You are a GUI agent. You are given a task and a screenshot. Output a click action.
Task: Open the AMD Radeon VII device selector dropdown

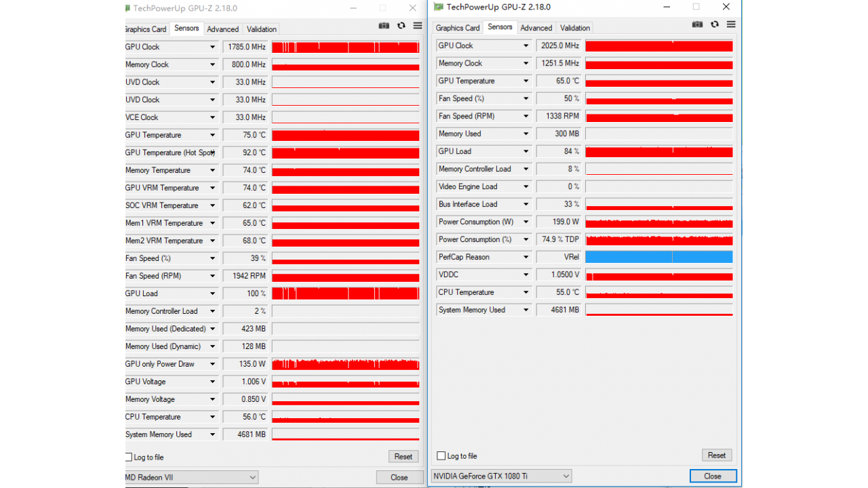click(x=192, y=477)
